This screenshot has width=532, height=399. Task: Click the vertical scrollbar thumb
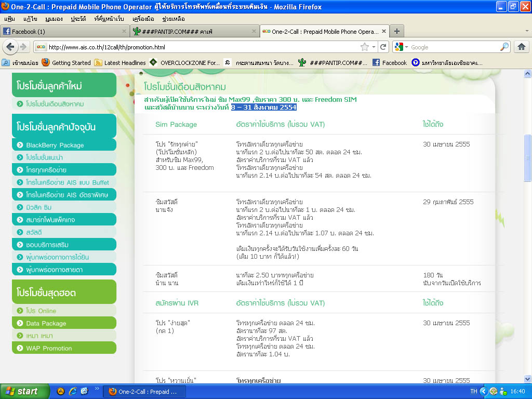527,158
